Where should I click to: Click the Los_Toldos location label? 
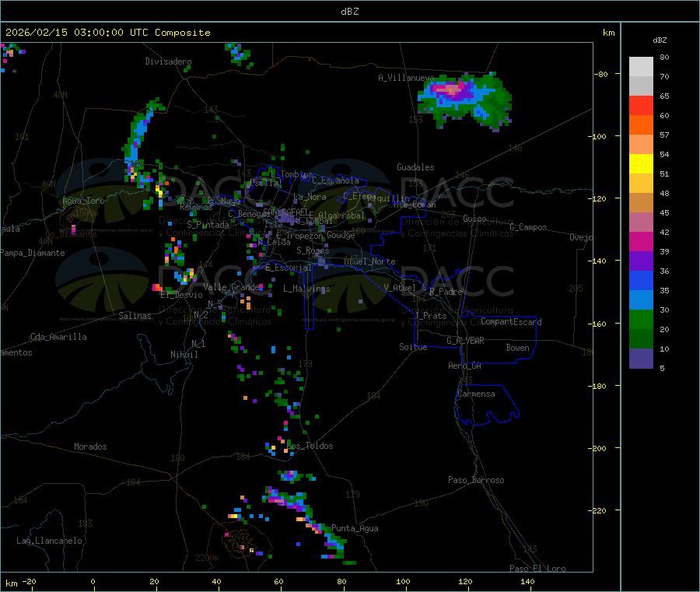pos(310,446)
